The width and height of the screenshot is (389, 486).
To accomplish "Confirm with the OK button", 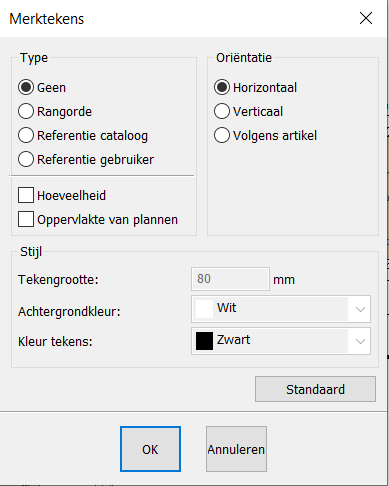I will [150, 449].
